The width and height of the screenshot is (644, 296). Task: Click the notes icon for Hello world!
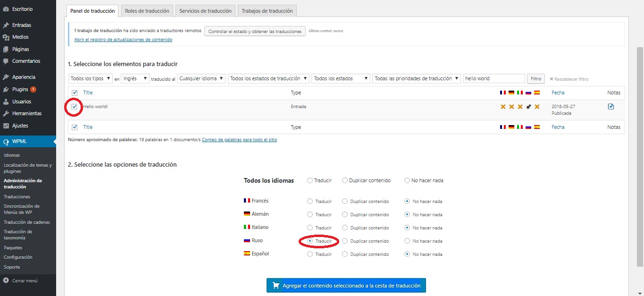611,107
